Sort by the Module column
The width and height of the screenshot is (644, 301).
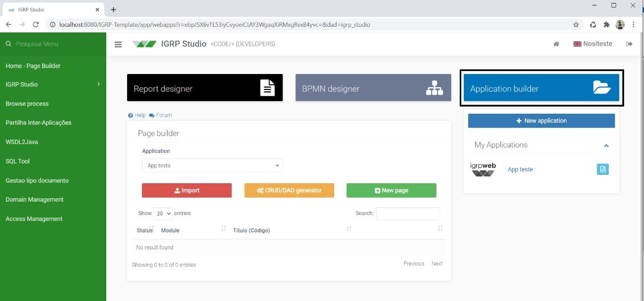(170, 230)
